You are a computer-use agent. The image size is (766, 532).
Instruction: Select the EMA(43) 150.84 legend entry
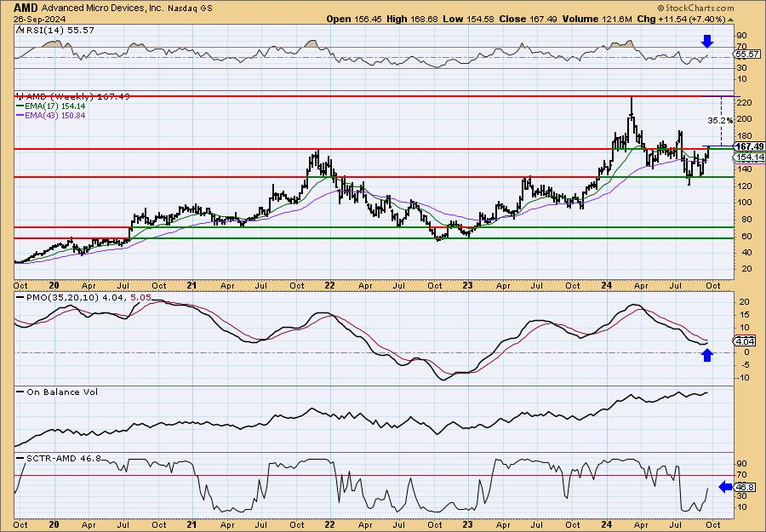point(51,115)
